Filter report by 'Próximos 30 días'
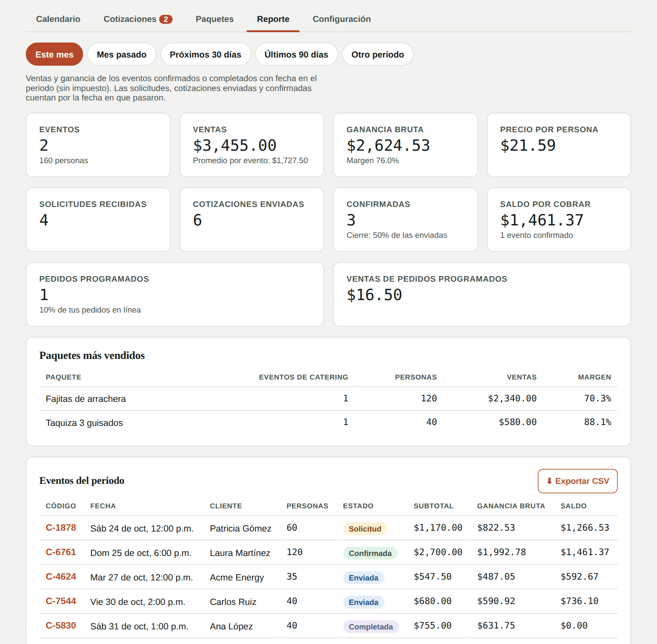Screen dimensions: 657x644 pyautogui.click(x=206, y=55)
